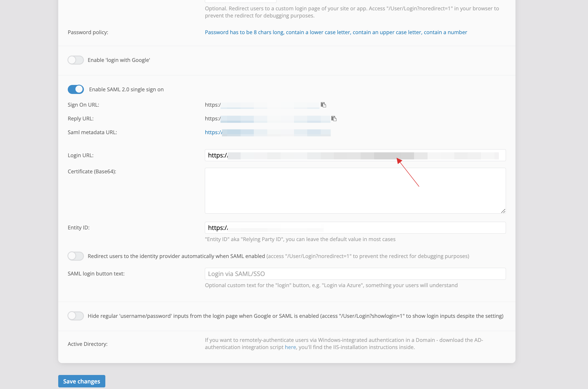Select the 'Password policy:' label
Screen dimensions: 588x389
click(88, 32)
